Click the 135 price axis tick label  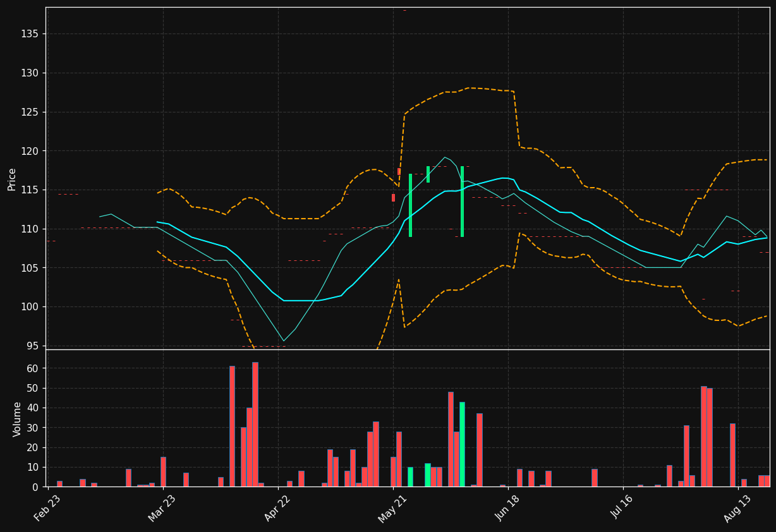coord(30,34)
